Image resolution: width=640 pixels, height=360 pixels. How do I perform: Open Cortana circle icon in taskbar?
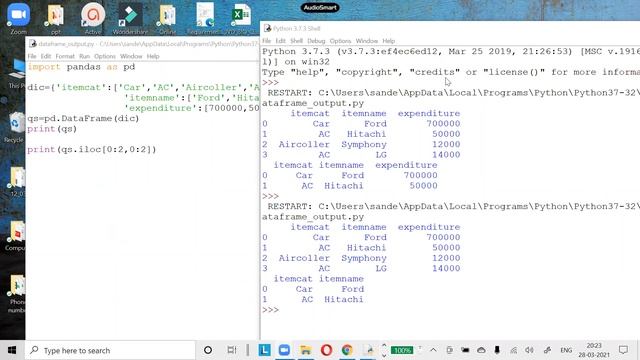(x=208, y=350)
